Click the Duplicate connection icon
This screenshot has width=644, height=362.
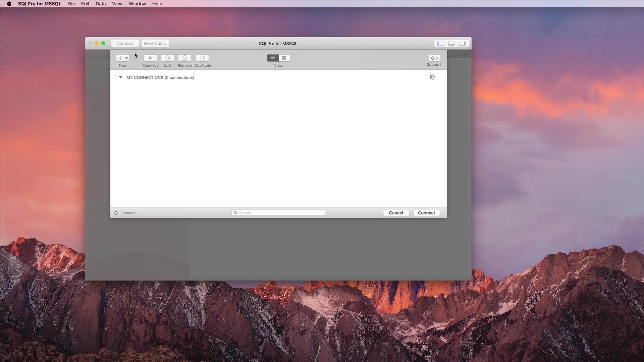(x=202, y=58)
